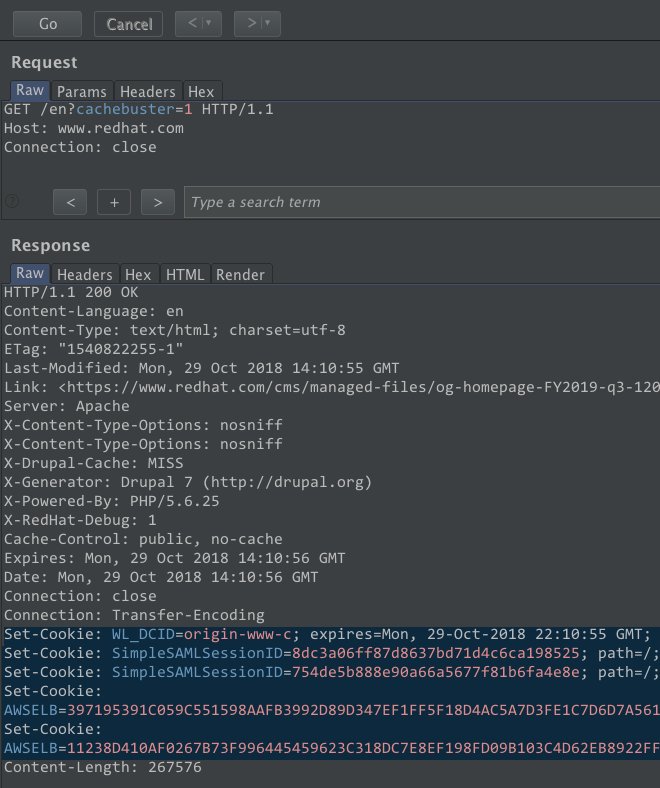Open the Request Headers tab
The height and width of the screenshot is (788, 660).
[x=148, y=91]
